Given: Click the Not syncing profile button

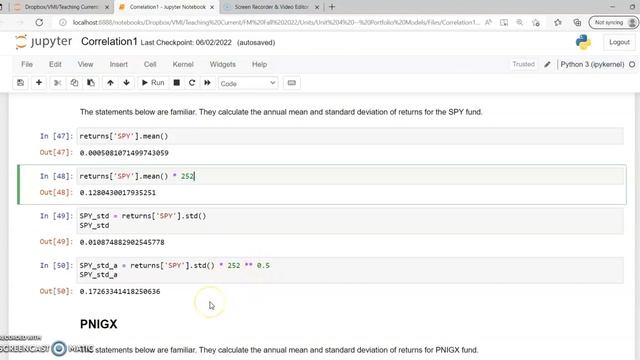Looking at the screenshot, I should click(x=613, y=22).
